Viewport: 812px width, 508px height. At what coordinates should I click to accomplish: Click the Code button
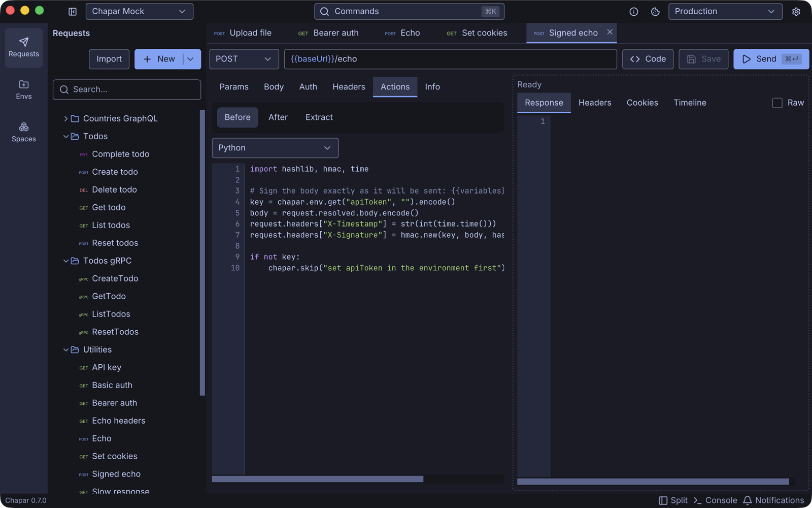(648, 59)
